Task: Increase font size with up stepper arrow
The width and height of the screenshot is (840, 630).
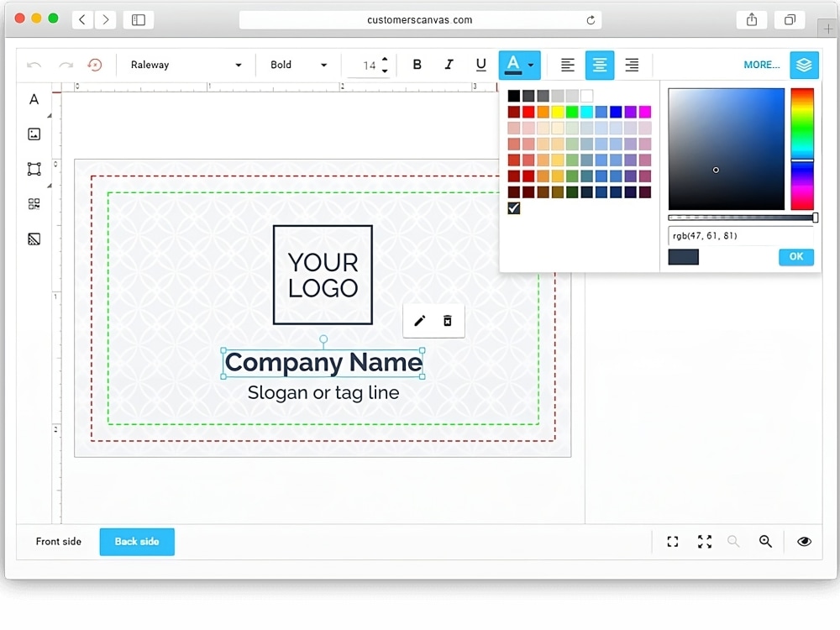Action: pyautogui.click(x=385, y=60)
